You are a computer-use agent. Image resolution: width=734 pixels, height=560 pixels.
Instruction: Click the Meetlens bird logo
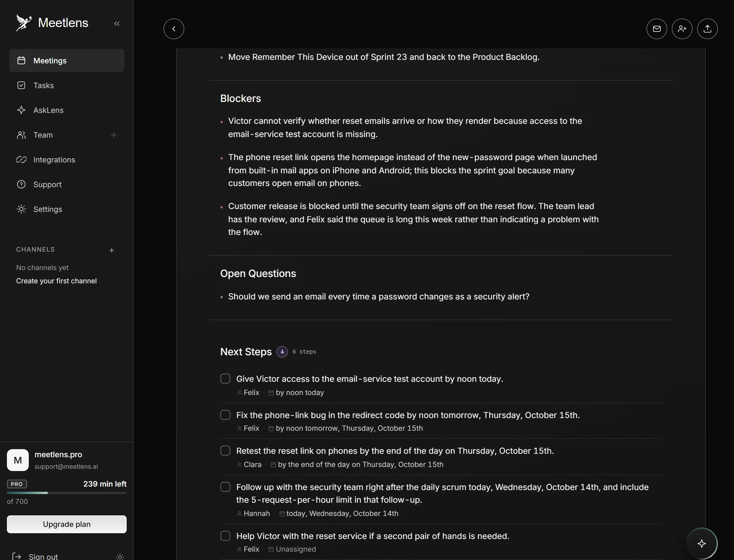24,23
